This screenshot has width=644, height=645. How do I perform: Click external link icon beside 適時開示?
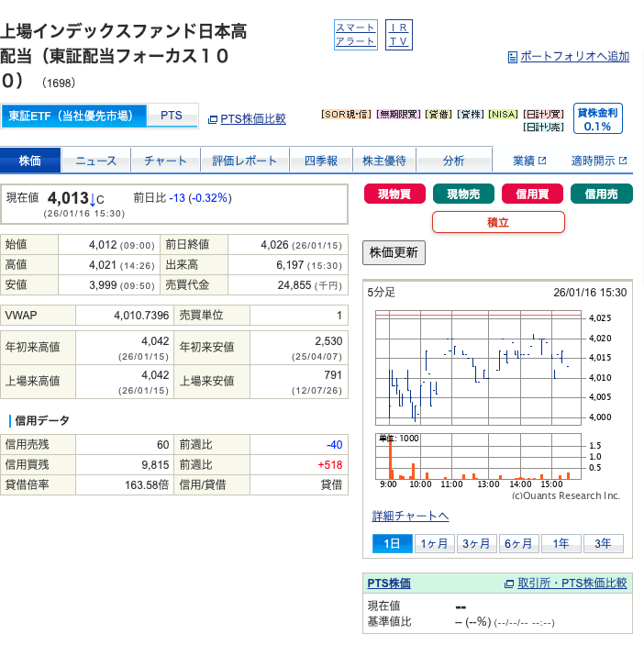tap(623, 161)
